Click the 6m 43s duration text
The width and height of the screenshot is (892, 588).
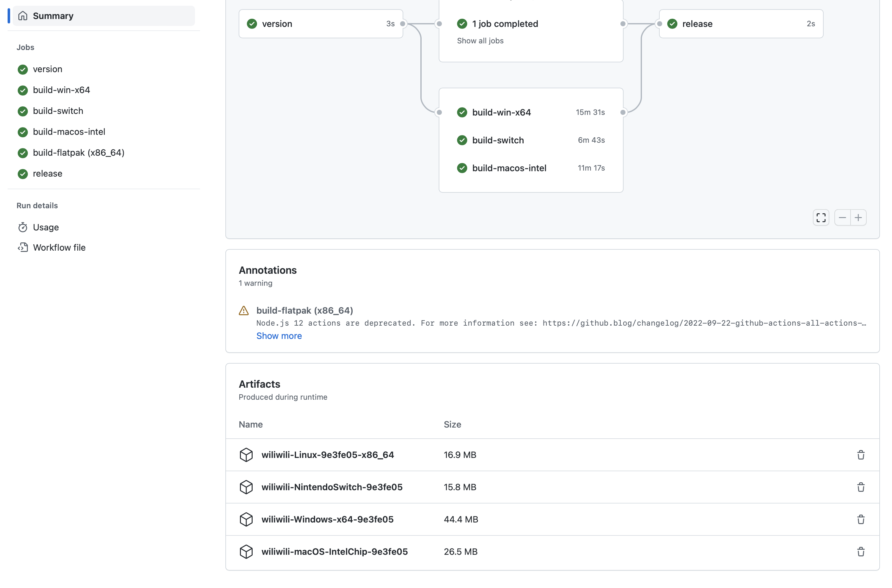click(x=591, y=140)
